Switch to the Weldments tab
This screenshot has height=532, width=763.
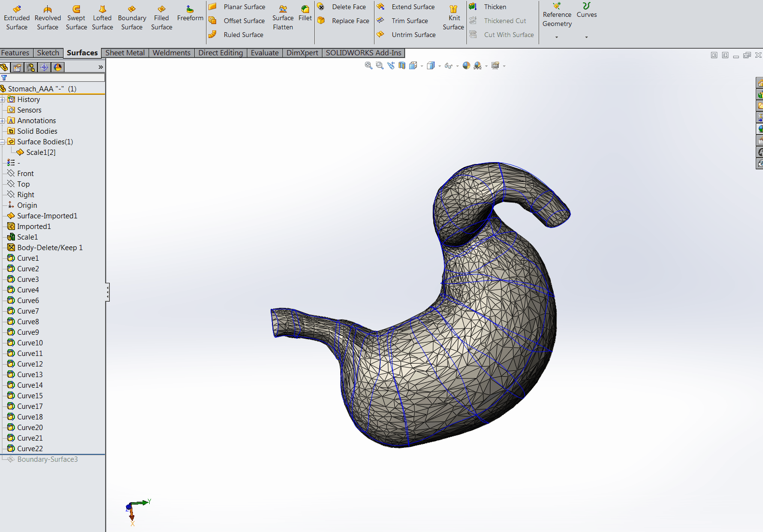tap(172, 53)
